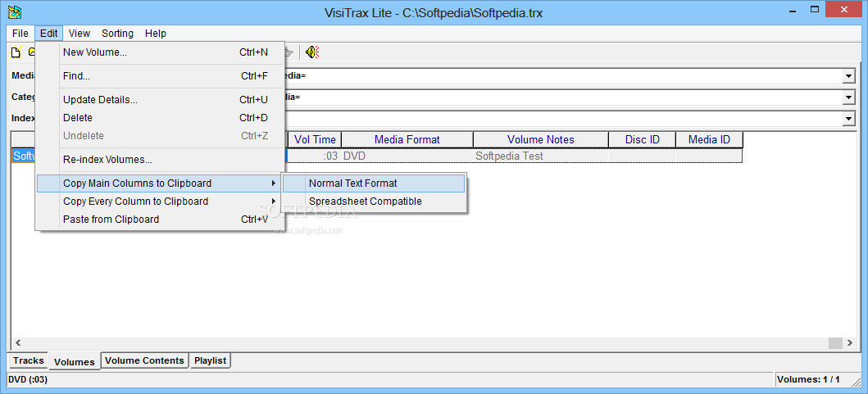Select the 'DVD' media format cell

point(407,156)
